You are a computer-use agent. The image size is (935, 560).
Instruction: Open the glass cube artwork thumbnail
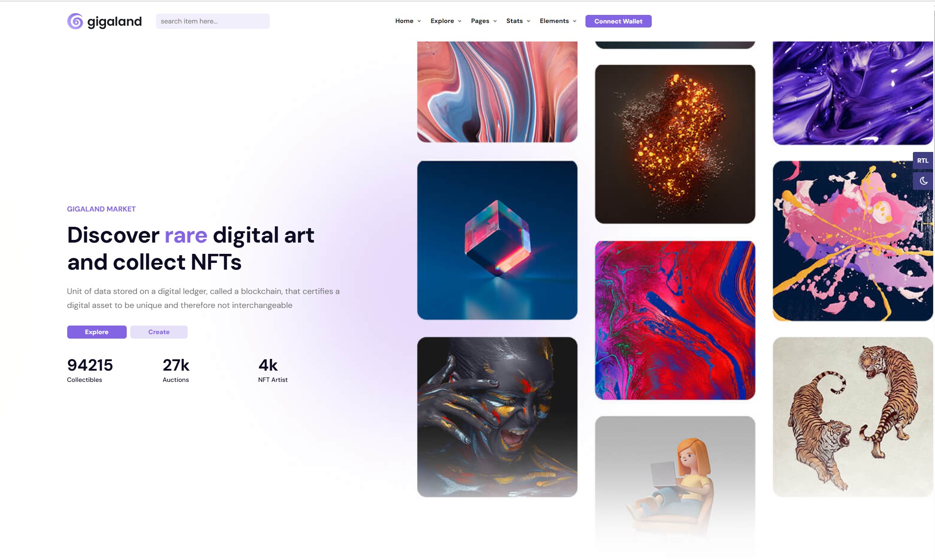pyautogui.click(x=497, y=240)
